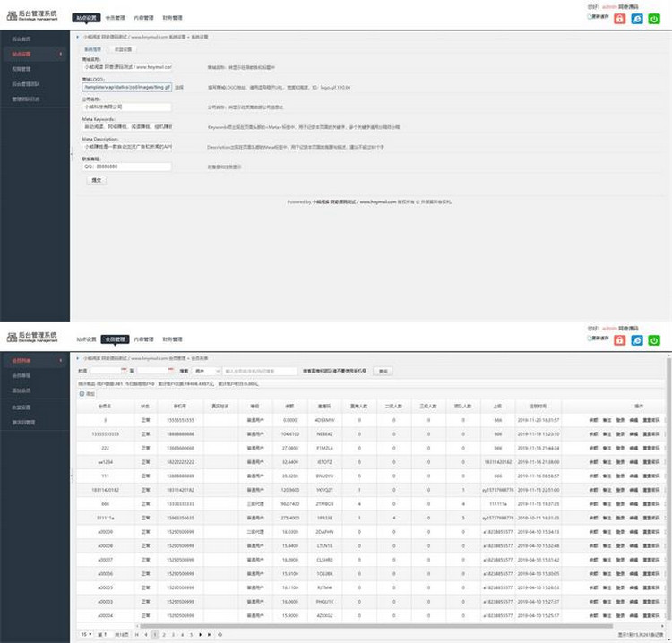
Task: Go to page 5 of the member list
Action: coord(191,635)
